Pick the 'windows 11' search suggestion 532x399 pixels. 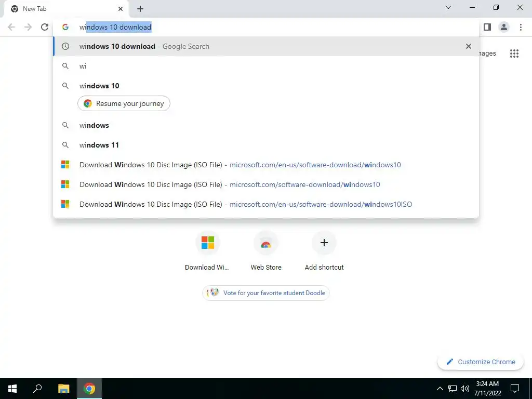pos(266,145)
